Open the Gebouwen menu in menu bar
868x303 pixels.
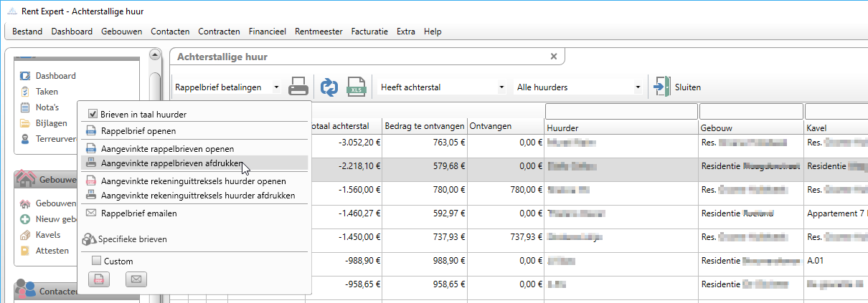coord(122,32)
